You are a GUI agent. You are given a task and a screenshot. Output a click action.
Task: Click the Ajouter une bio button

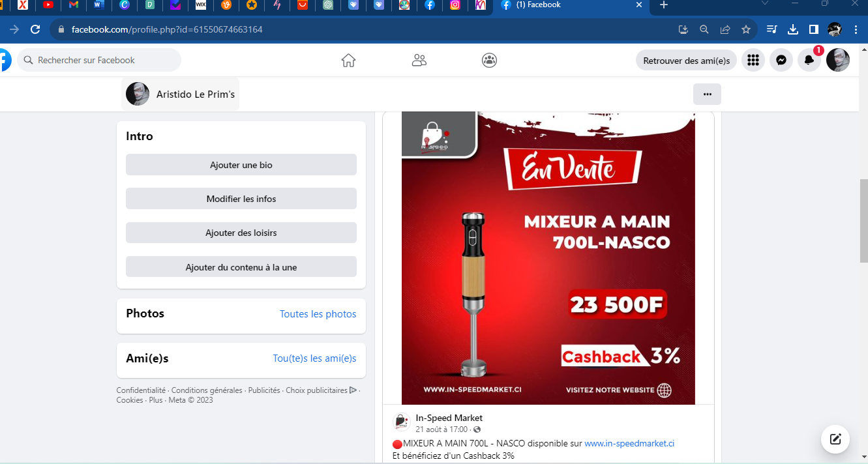click(x=241, y=165)
